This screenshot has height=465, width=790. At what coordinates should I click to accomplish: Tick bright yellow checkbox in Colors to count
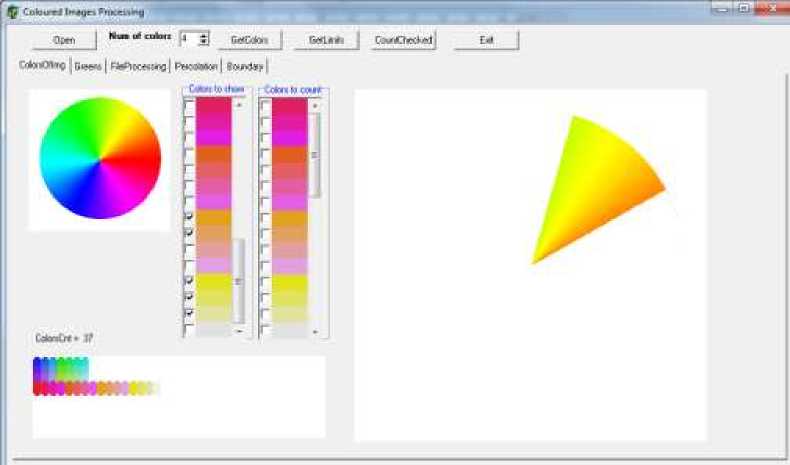coord(266,281)
